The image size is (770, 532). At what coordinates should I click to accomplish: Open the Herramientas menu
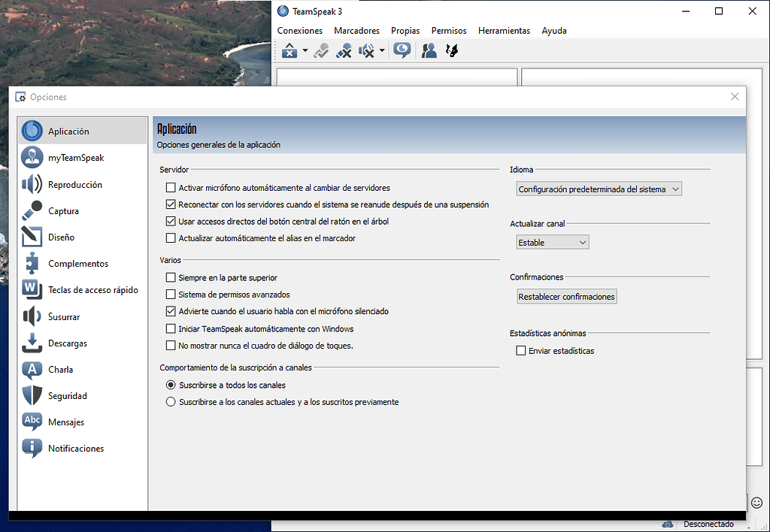point(504,31)
